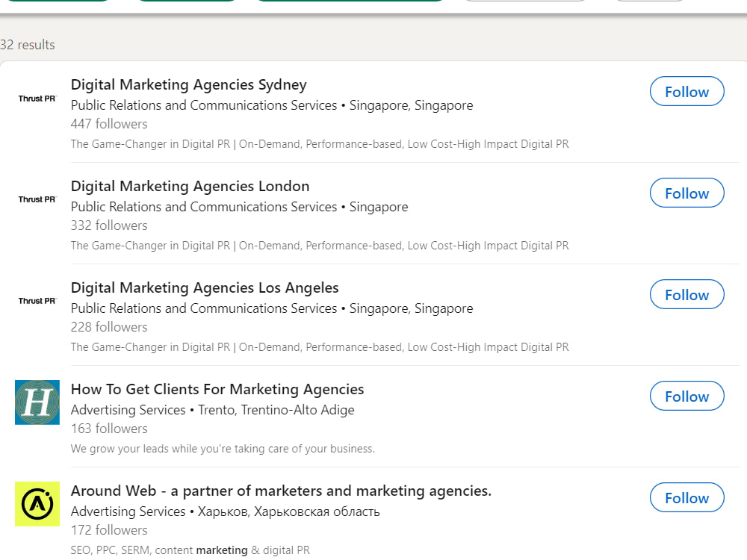
Task: Open Digital Marketing Agencies London page title
Action: 190,186
